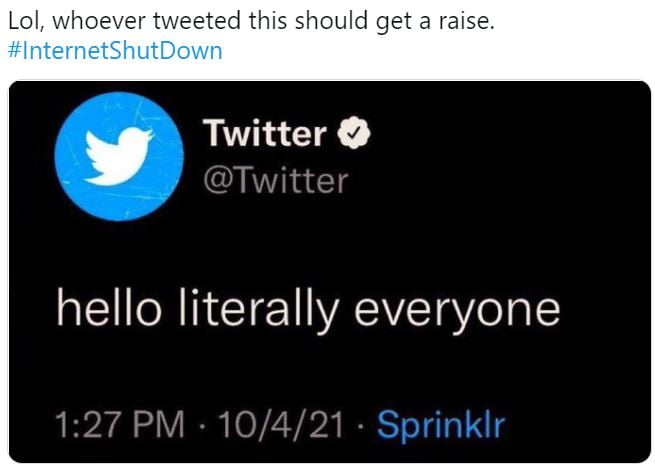Click the word 'whoever' in the caption
Viewport: 655px width, 466px height.
[x=99, y=20]
